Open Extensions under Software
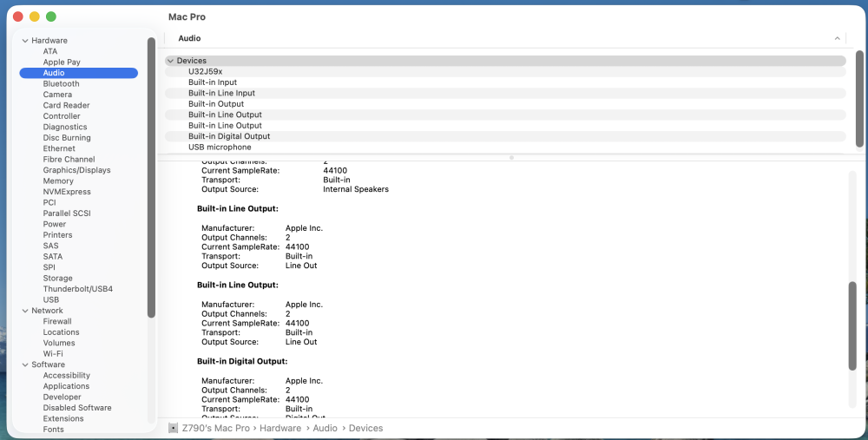The height and width of the screenshot is (440, 868). click(x=63, y=418)
